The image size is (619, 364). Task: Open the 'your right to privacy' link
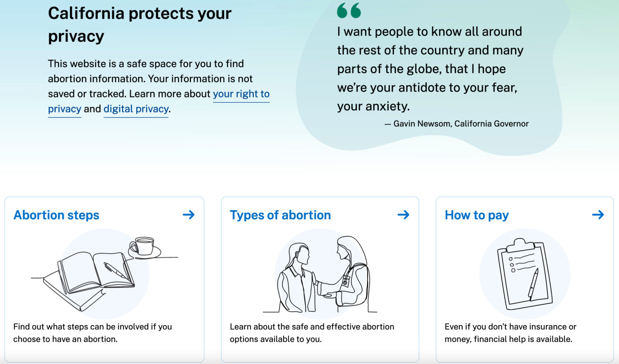pyautogui.click(x=241, y=94)
